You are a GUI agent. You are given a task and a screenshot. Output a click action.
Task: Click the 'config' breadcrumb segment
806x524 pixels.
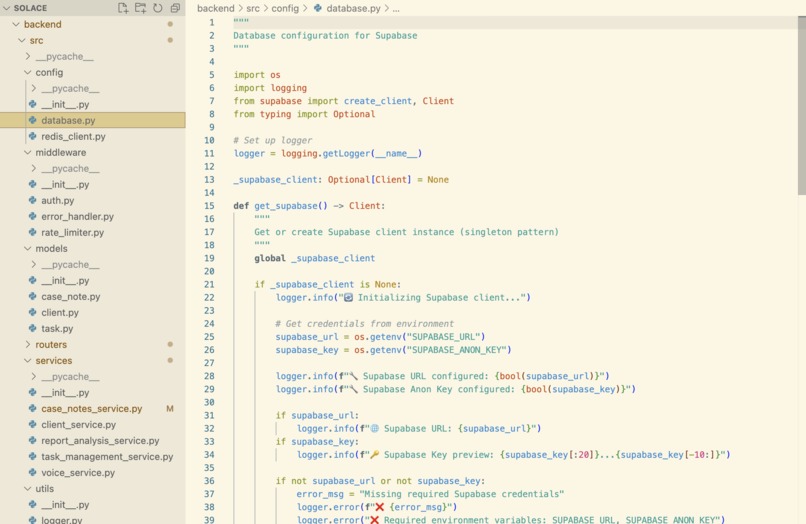285,8
